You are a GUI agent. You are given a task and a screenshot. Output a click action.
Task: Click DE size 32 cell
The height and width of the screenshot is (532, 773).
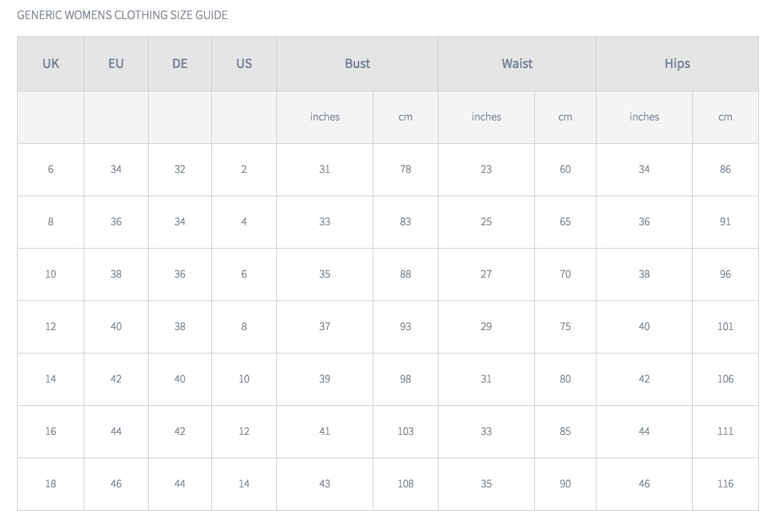(180, 169)
